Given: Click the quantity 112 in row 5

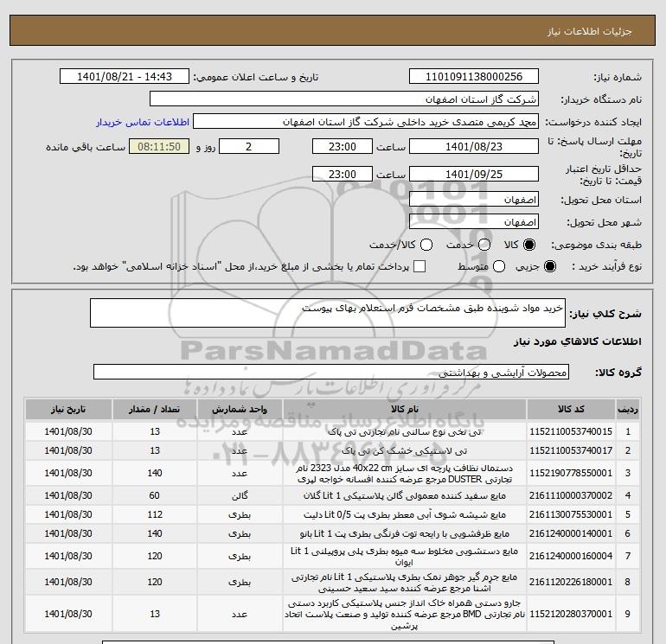Looking at the screenshot, I should pyautogui.click(x=155, y=514).
